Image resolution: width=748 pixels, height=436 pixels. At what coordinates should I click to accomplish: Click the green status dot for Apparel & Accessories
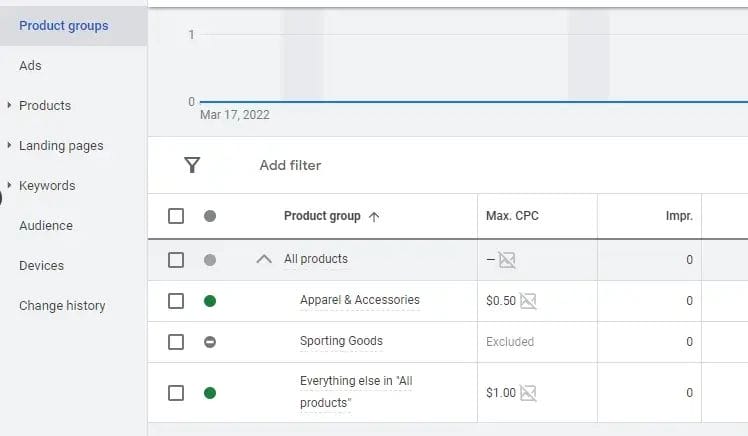coord(210,301)
